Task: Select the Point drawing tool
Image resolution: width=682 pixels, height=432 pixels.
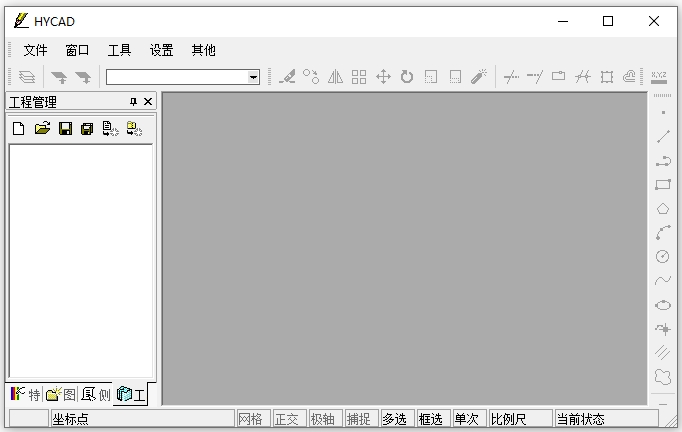Action: 663,113
